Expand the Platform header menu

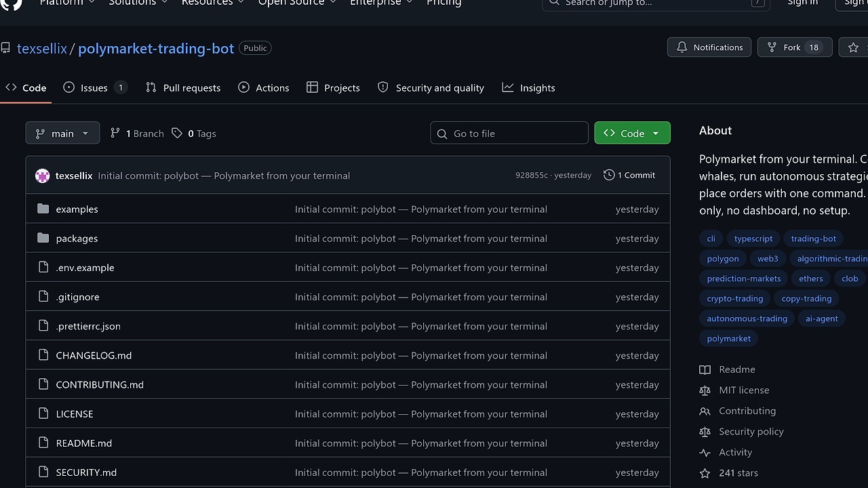[x=68, y=3]
